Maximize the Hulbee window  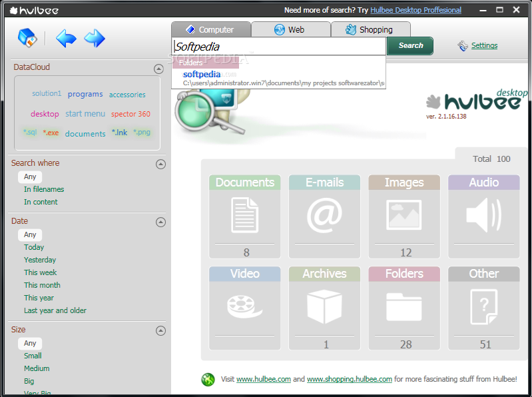click(499, 10)
